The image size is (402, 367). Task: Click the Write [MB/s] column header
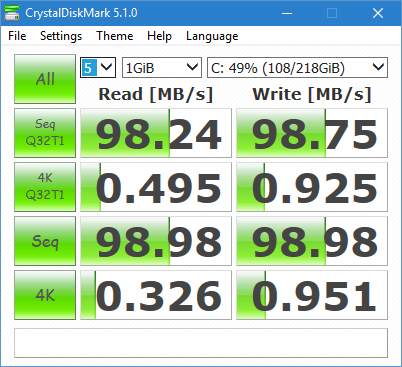pos(312,94)
